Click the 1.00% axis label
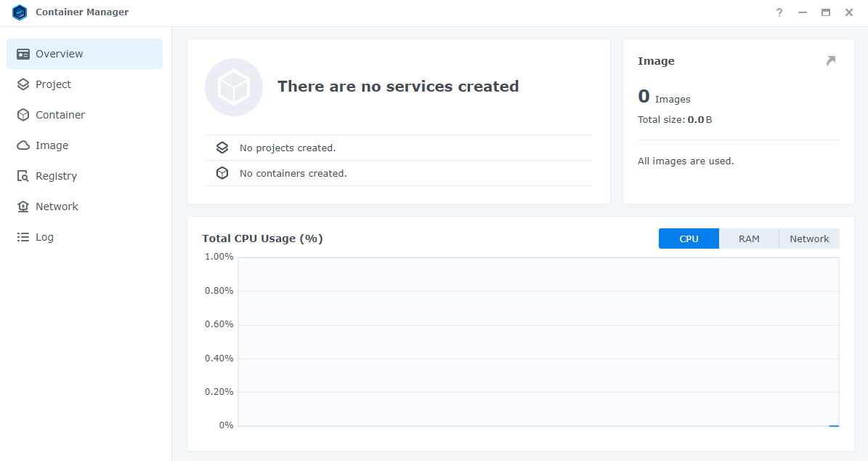This screenshot has width=868, height=461. (219, 257)
